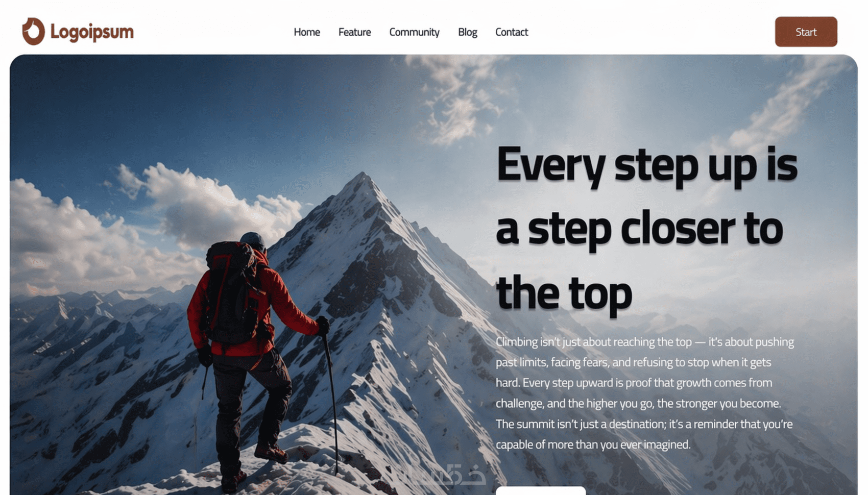Click the "a step closer to" headline line
The width and height of the screenshot is (868, 495).
[639, 230]
